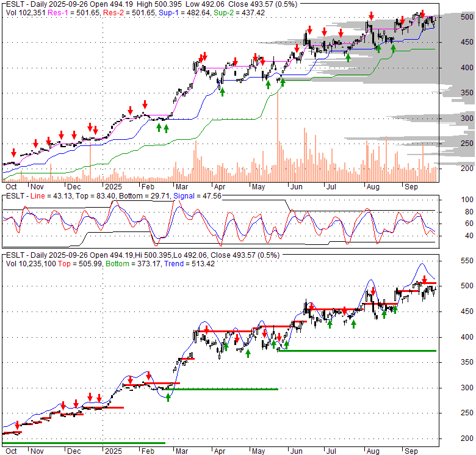Screen dimensions: 476x455
Task: Click the 'Signal = 47.56' oscillator label
Action: point(197,196)
